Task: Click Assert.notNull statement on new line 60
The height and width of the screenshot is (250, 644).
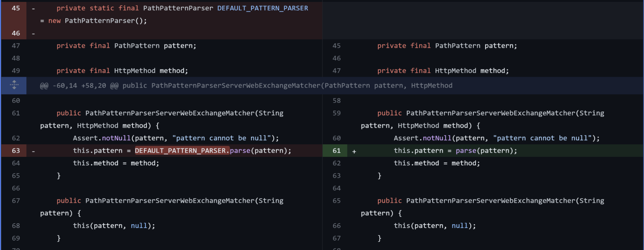Action: 497,138
